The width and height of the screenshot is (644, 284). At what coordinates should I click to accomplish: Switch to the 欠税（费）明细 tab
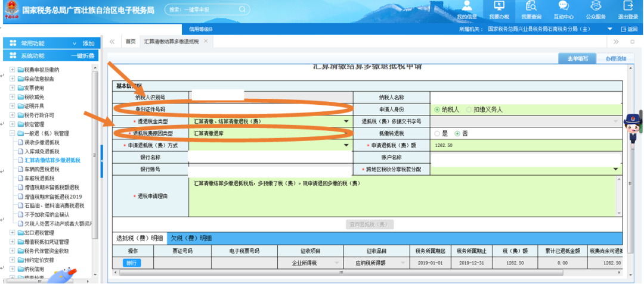(191, 238)
